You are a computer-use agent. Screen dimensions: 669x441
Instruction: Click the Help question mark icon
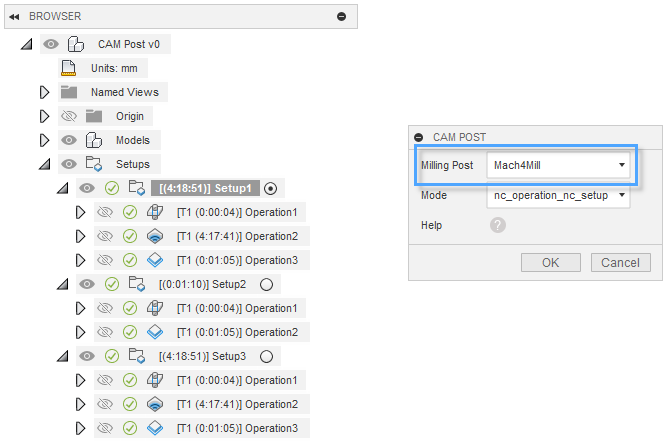click(x=498, y=225)
